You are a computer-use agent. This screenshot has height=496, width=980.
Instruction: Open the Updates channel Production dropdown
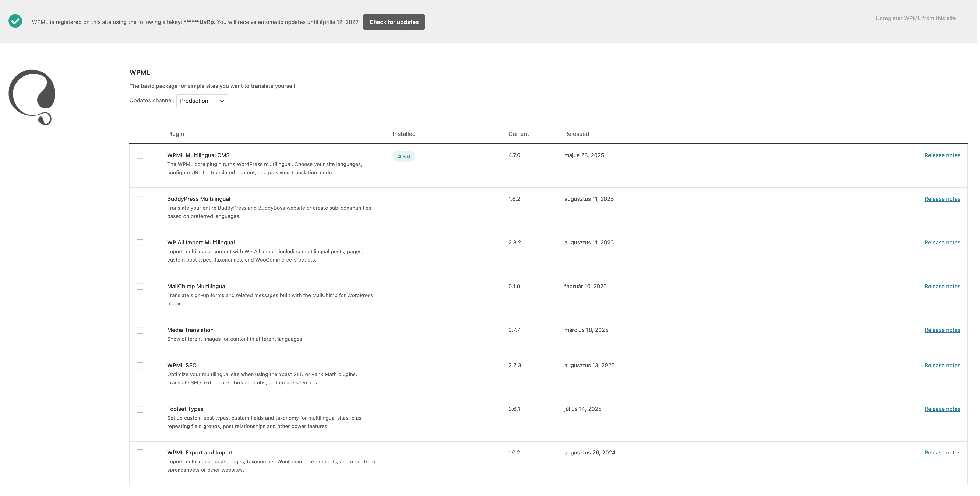click(x=202, y=101)
